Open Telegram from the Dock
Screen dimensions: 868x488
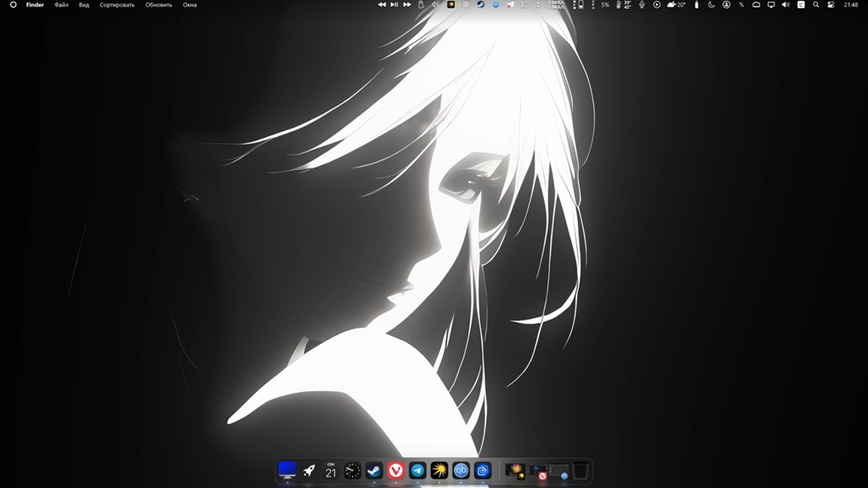tap(417, 471)
